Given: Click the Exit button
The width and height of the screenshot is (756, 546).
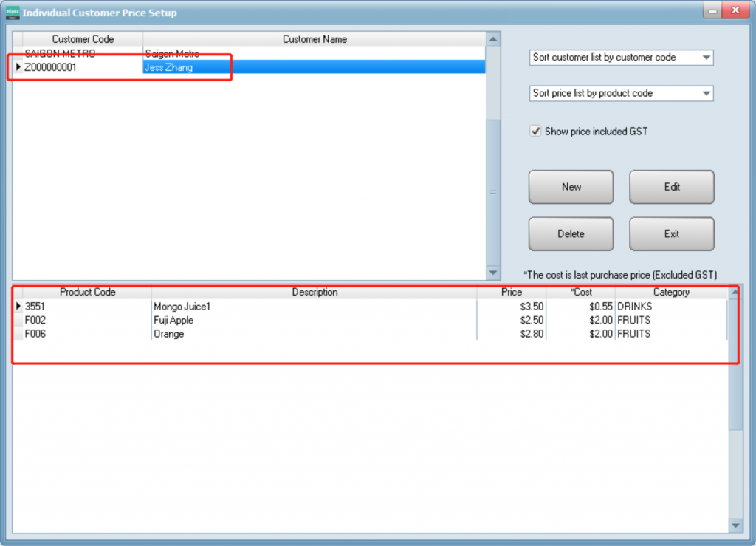Looking at the screenshot, I should (671, 234).
